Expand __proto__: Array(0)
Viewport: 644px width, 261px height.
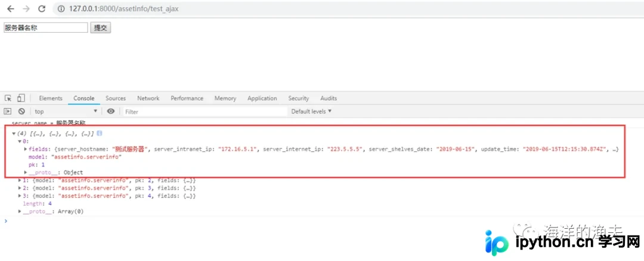(20, 211)
